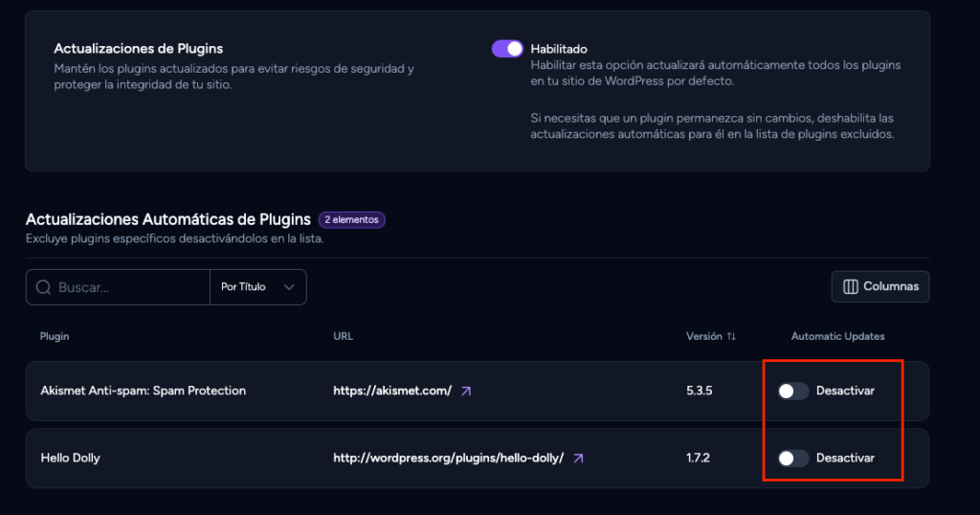The height and width of the screenshot is (515, 980).
Task: Sort by the Versión column arrows
Action: coord(731,336)
